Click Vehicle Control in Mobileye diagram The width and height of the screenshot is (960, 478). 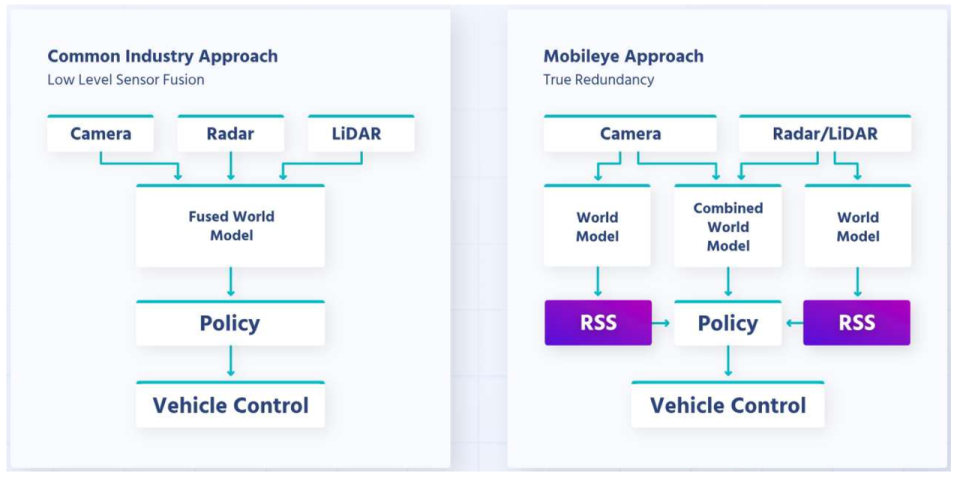pos(727,405)
